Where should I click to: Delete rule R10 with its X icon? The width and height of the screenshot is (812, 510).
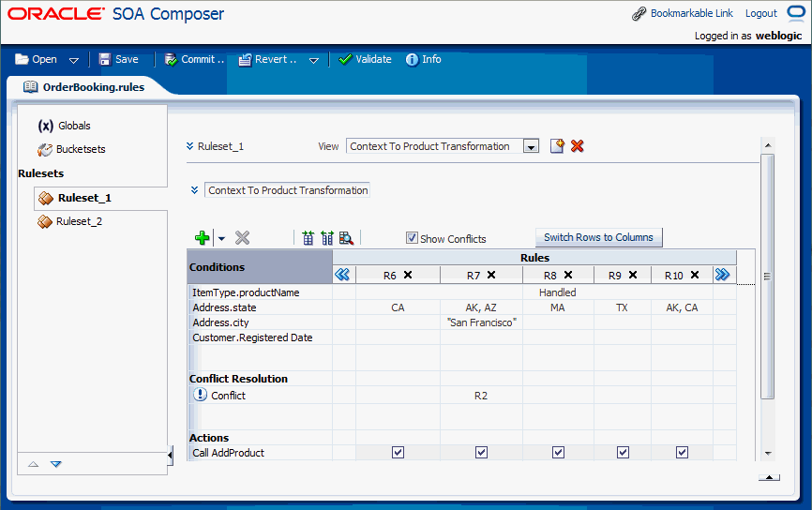click(x=695, y=275)
